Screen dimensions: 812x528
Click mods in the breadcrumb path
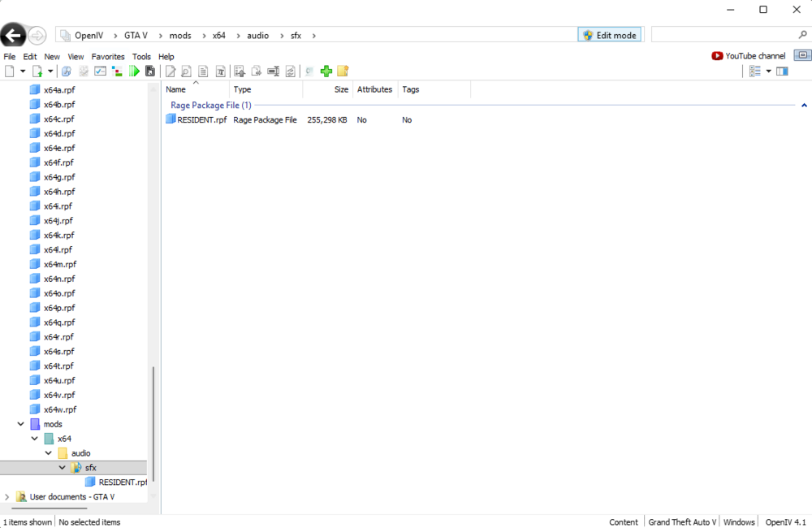(x=180, y=35)
